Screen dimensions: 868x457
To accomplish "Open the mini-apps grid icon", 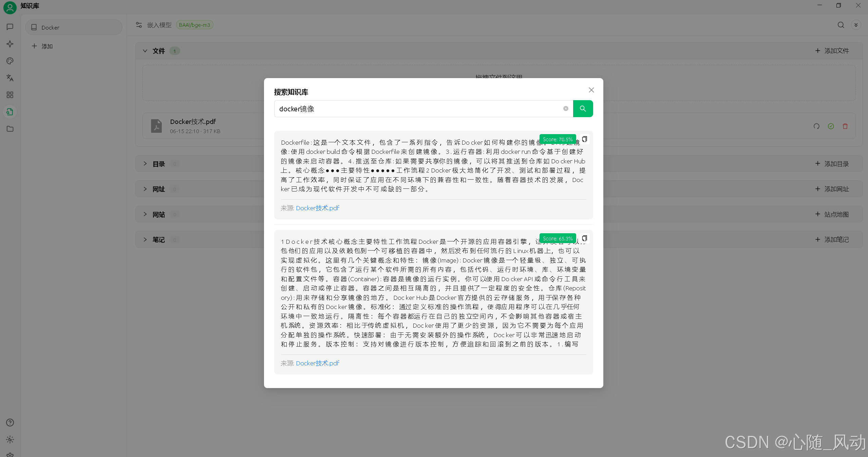I will (x=10, y=95).
